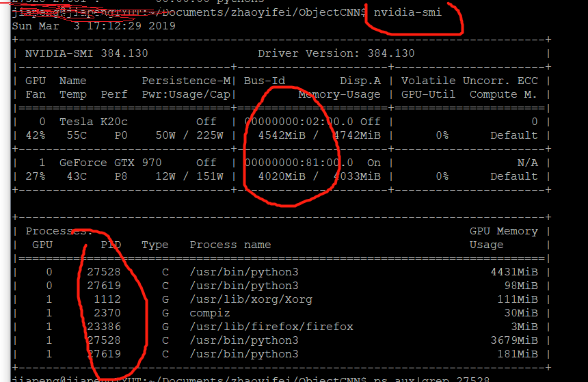The height and width of the screenshot is (382, 588).
Task: Click the 43C temperature value
Action: pyautogui.click(x=77, y=176)
